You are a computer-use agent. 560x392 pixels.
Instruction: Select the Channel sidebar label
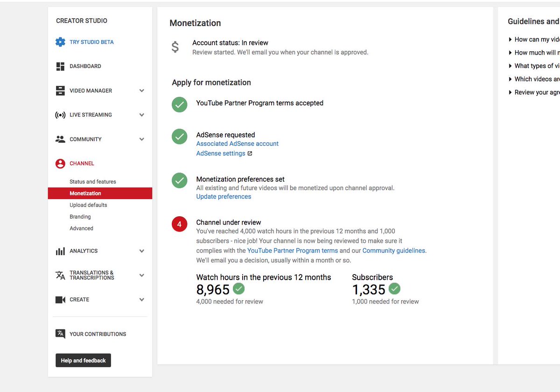pos(82,164)
